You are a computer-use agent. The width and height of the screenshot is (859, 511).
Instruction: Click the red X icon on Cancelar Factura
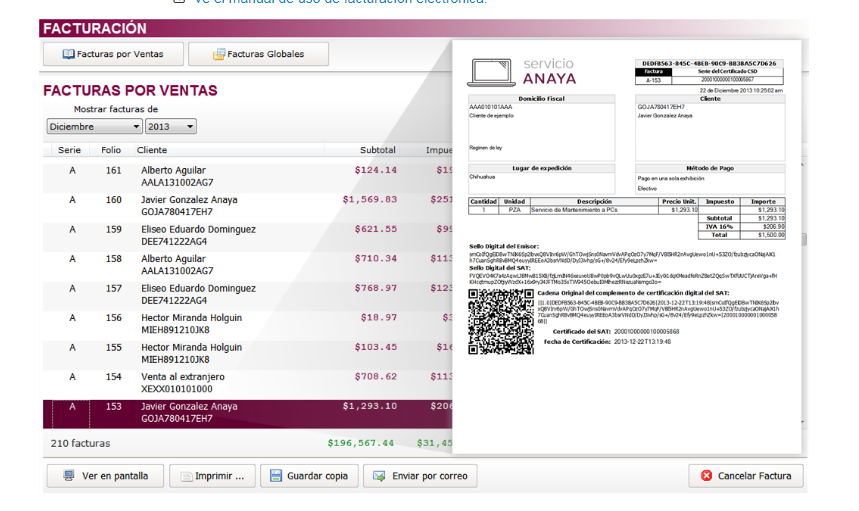[x=707, y=476]
